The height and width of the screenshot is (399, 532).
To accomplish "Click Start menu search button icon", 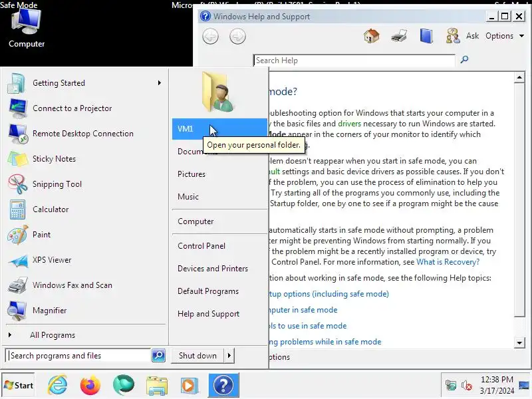I will 158,356.
